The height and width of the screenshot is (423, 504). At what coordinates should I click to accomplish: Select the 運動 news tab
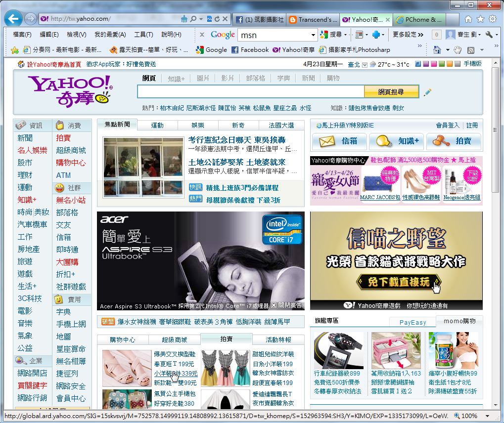click(157, 125)
